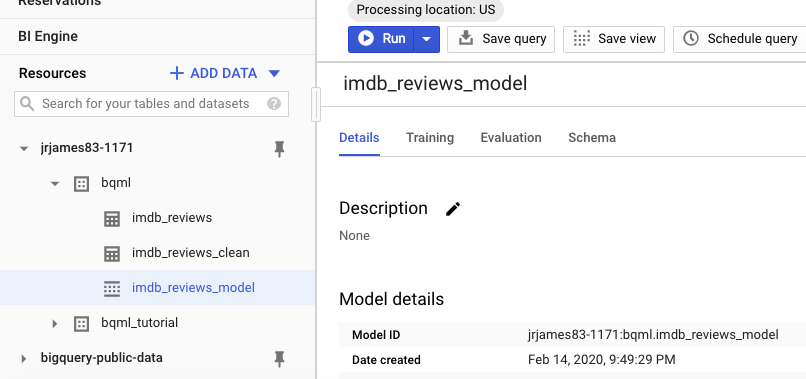Click the panel divider handle
806x379 pixels.
point(316,104)
